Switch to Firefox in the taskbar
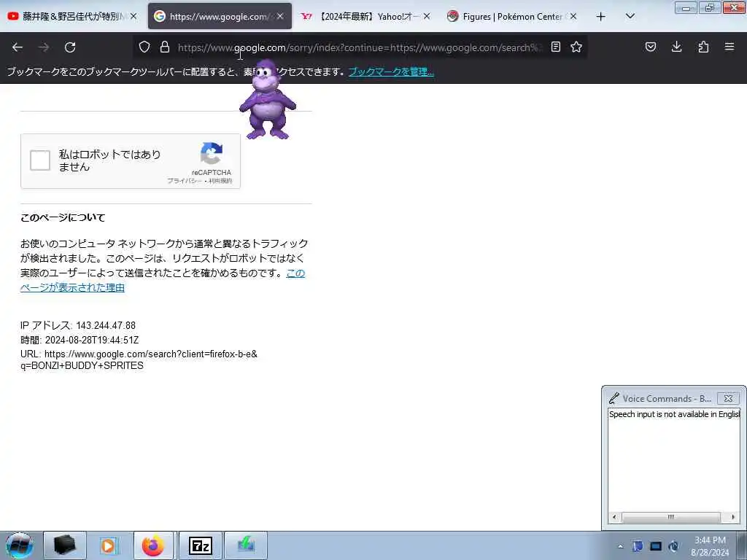Viewport: 747px width, 560px height. pyautogui.click(x=153, y=545)
